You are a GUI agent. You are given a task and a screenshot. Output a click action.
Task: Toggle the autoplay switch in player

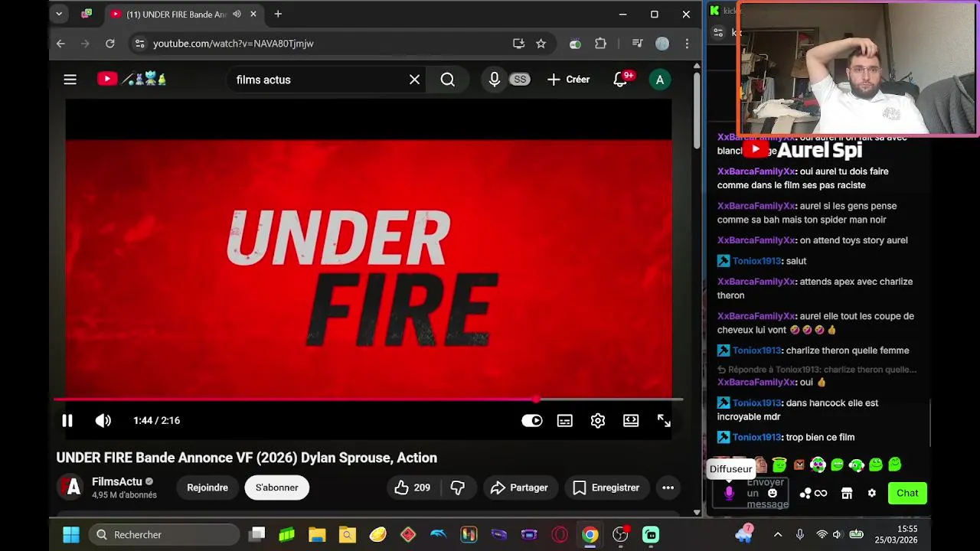coord(532,420)
